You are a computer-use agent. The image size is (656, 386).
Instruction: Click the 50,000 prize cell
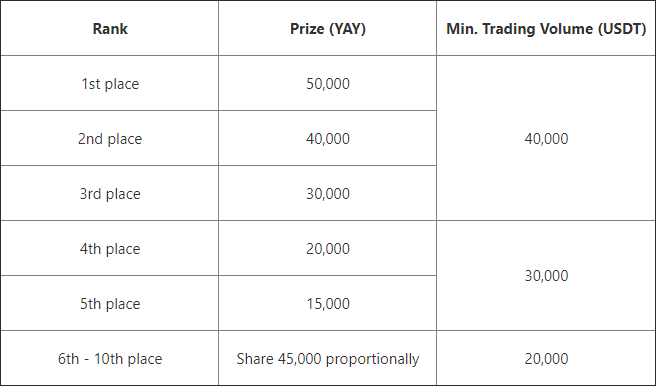click(x=328, y=83)
